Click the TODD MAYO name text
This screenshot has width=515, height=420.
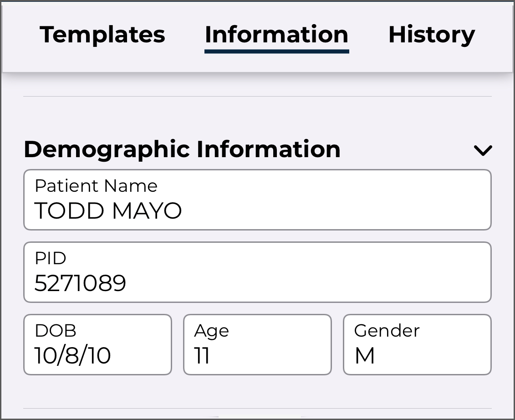(108, 211)
